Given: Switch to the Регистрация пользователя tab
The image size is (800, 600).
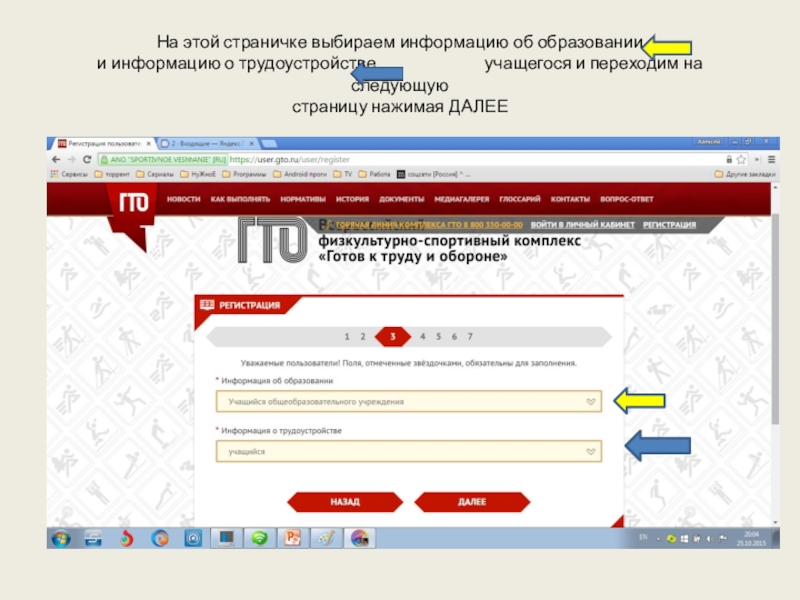Looking at the screenshot, I should tap(104, 144).
